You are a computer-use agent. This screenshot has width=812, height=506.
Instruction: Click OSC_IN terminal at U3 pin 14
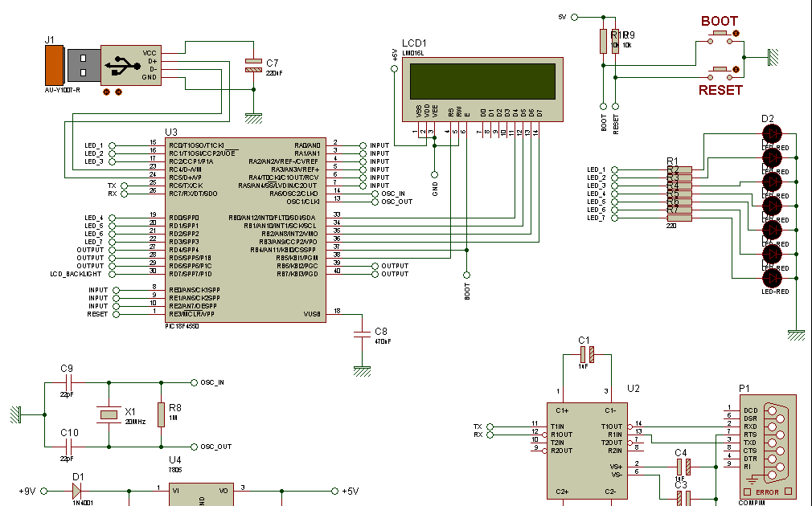tap(375, 194)
